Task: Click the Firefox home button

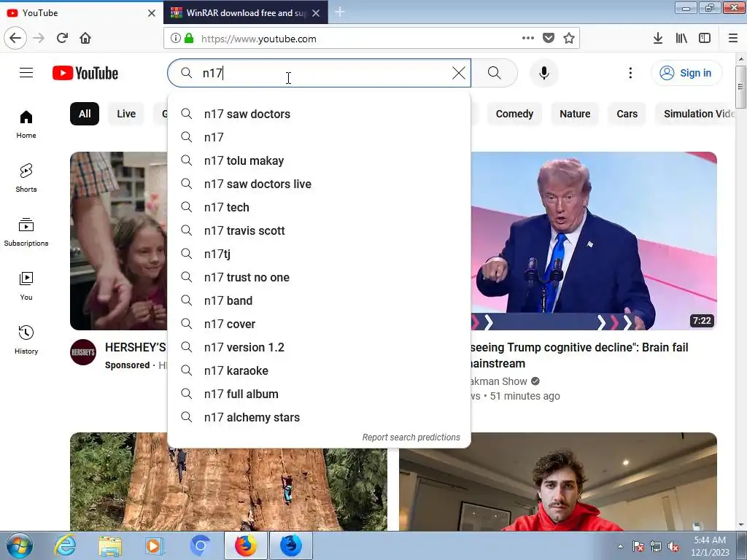Action: pyautogui.click(x=85, y=38)
